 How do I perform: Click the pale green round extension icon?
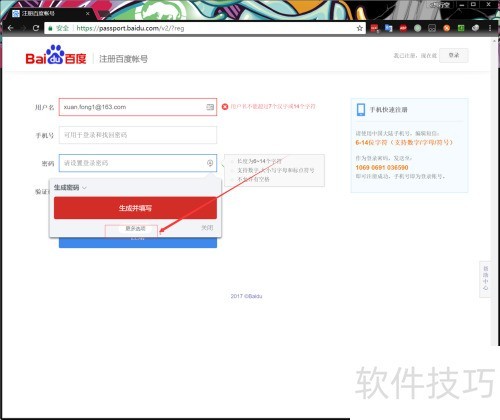418,28
